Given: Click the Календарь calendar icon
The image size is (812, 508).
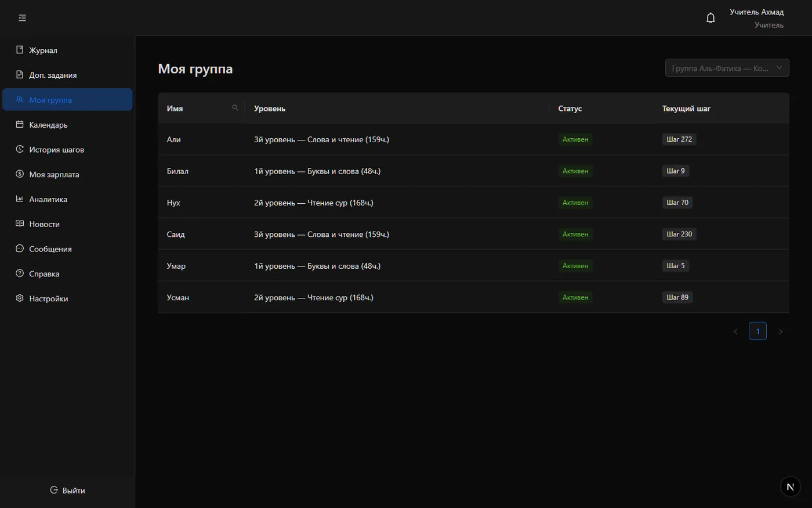Looking at the screenshot, I should [20, 124].
